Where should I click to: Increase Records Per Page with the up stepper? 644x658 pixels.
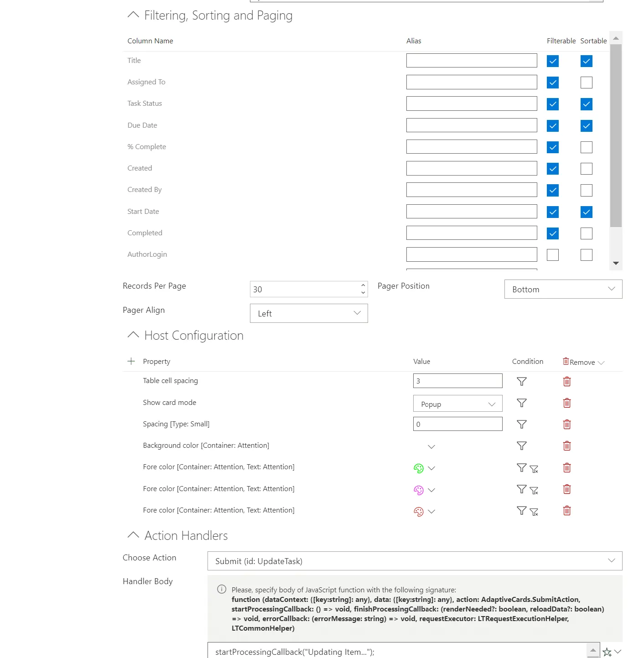coord(363,286)
